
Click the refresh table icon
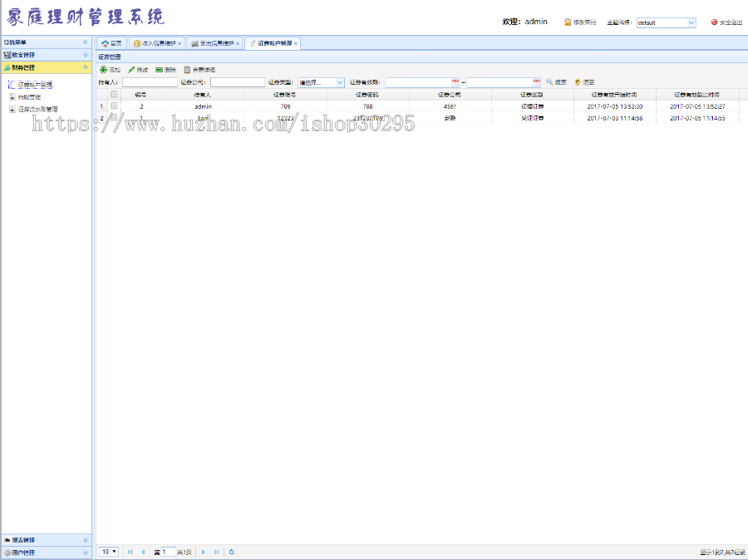[232, 552]
